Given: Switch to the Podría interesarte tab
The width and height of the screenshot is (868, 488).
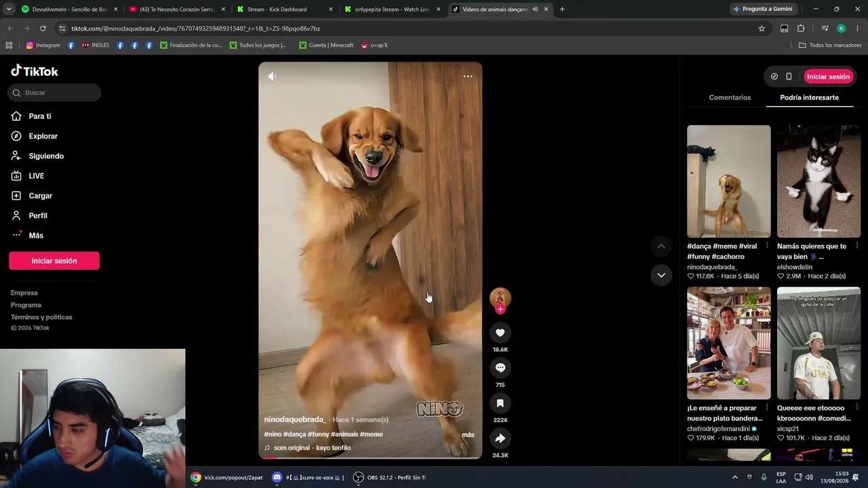Looking at the screenshot, I should click(x=809, y=98).
